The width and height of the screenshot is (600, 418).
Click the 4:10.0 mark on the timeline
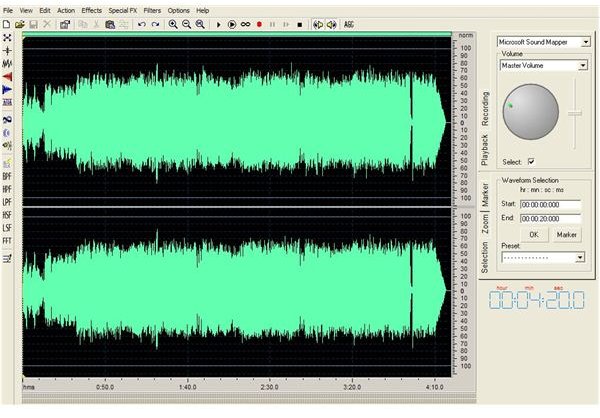click(x=434, y=387)
